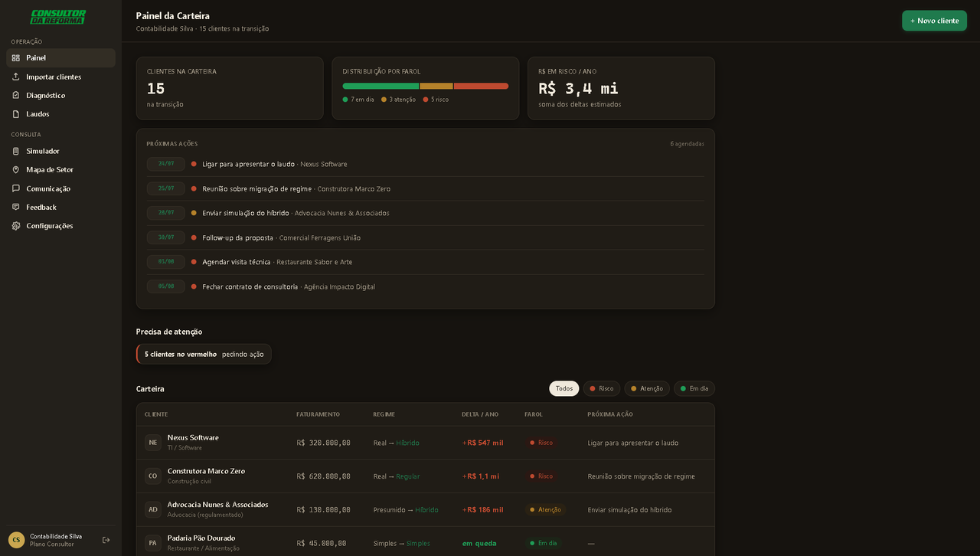Open the Laudos page
980x556 pixels.
coord(60,113)
